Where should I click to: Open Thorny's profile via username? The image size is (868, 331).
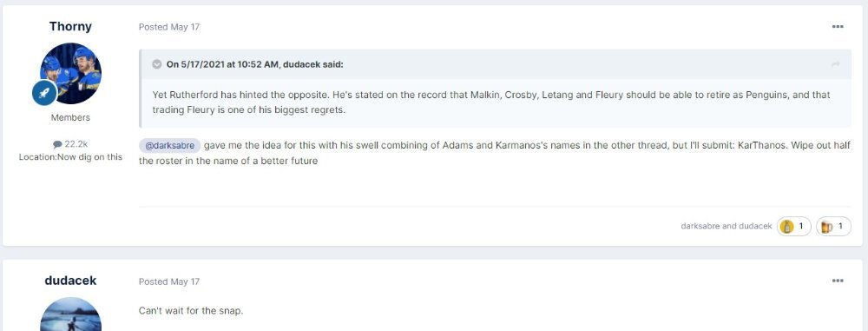click(70, 27)
